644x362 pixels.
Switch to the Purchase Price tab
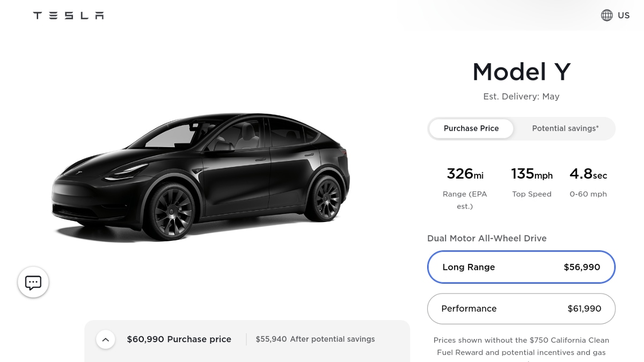point(471,129)
